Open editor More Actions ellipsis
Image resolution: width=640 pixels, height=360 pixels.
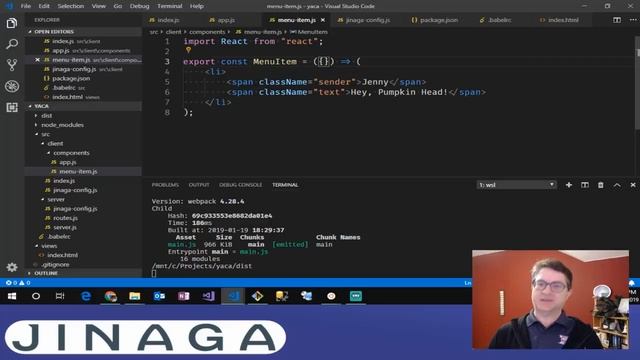tap(633, 20)
